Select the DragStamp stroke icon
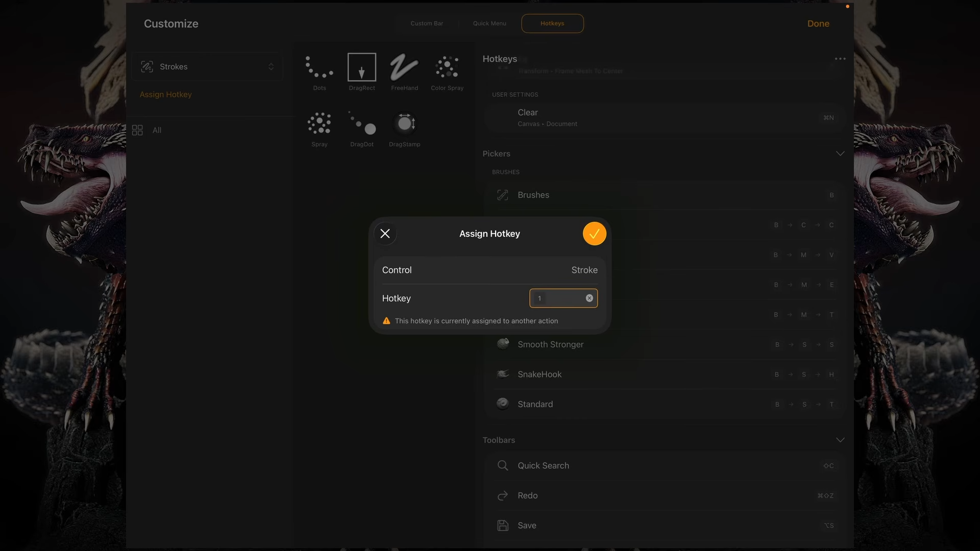This screenshot has width=980, height=551. pyautogui.click(x=405, y=123)
